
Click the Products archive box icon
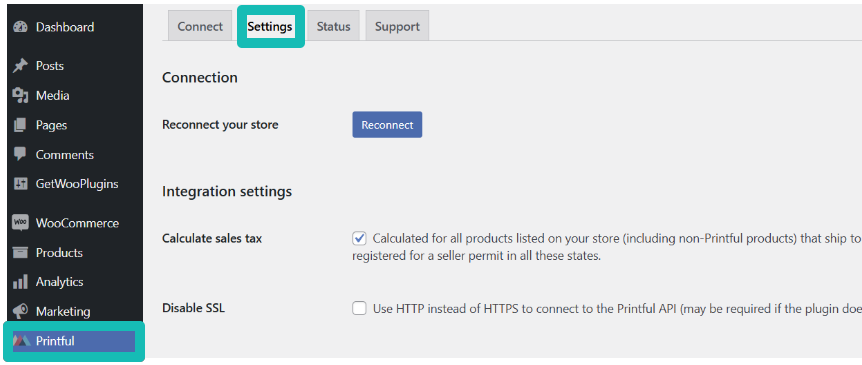tap(20, 253)
